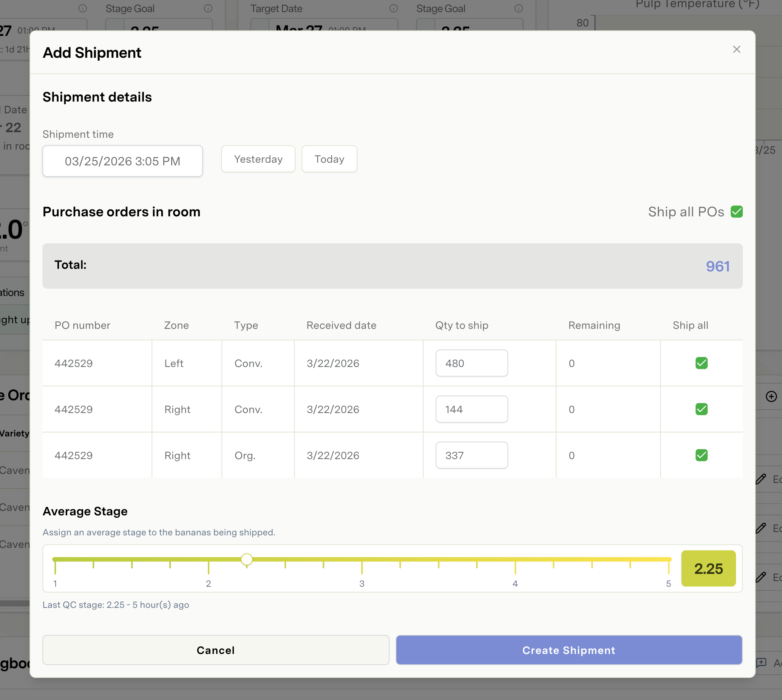Close the Add Shipment dialog

(x=736, y=49)
